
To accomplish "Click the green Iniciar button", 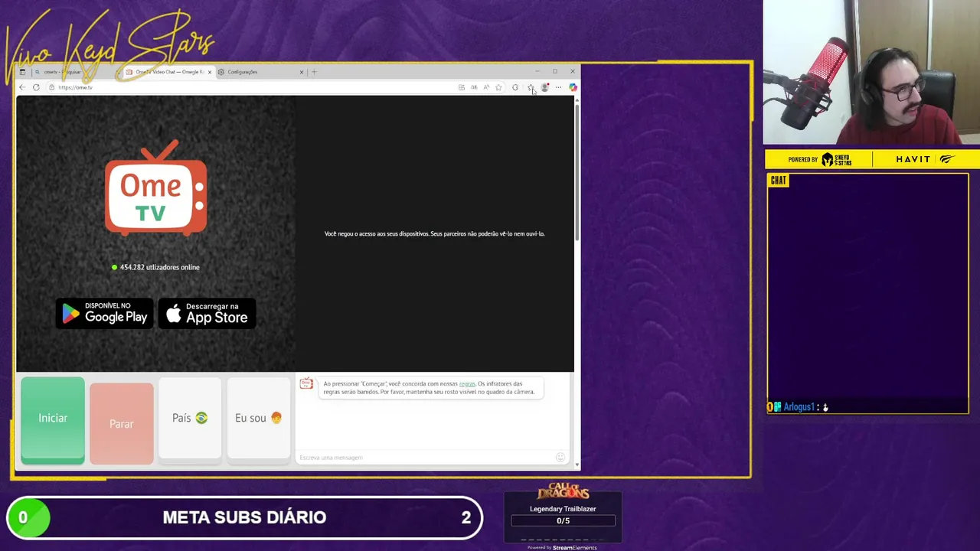I will [x=53, y=420].
